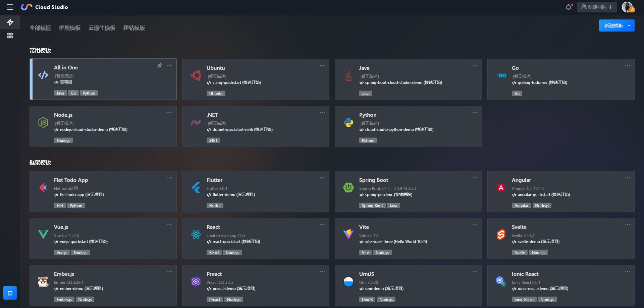Click the All in One code icon
Screen dimensions: 644x308
43,75
